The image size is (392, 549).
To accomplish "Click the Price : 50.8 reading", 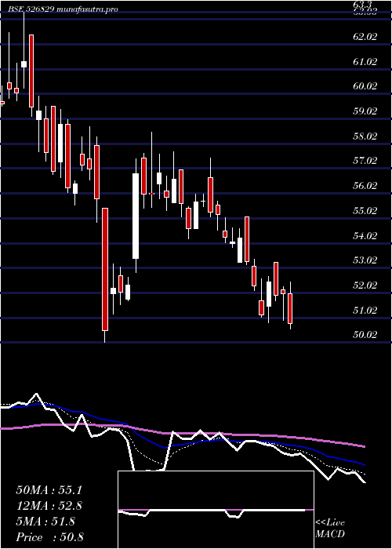I will (x=49, y=537).
